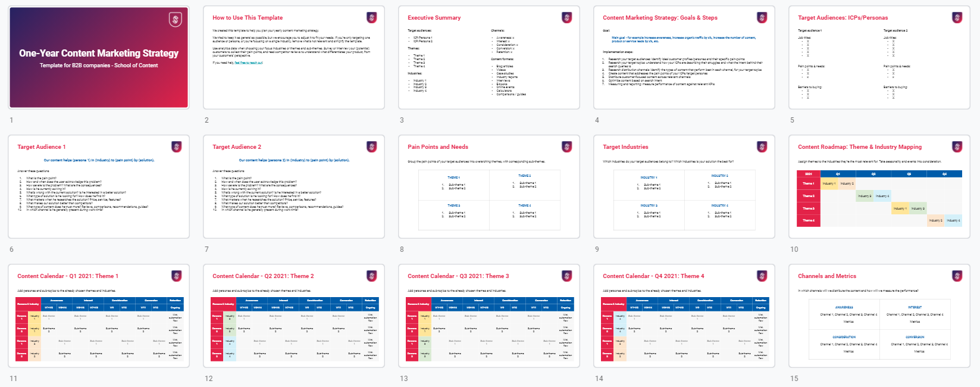Click the logo on the Q1 2021 calendar slide
The height and width of the screenshot is (387, 980).
coord(176,276)
